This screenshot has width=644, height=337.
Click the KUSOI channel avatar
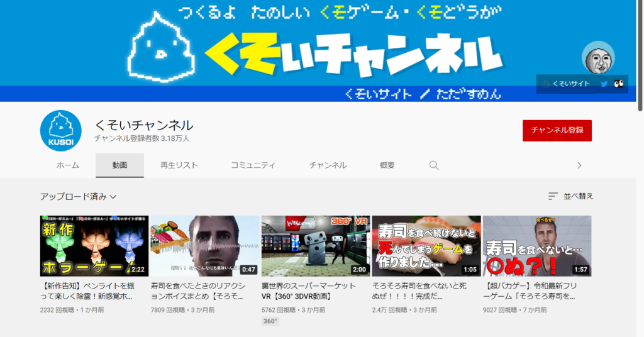tap(61, 131)
